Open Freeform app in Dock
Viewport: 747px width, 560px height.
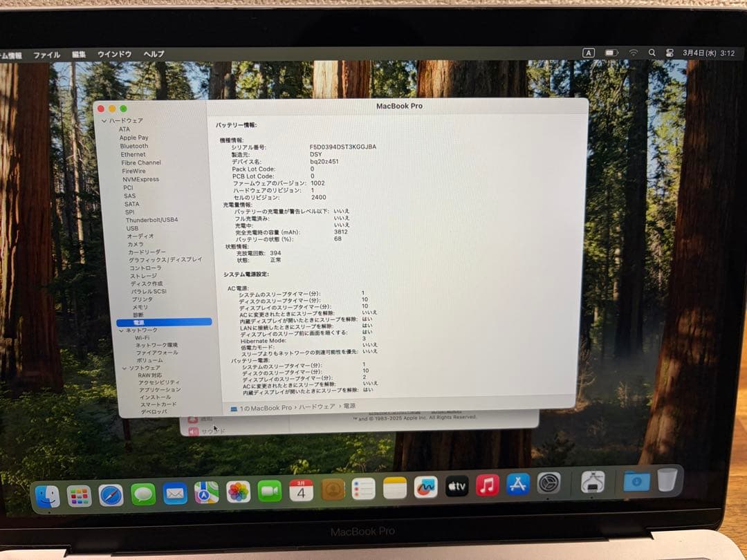[x=426, y=487]
